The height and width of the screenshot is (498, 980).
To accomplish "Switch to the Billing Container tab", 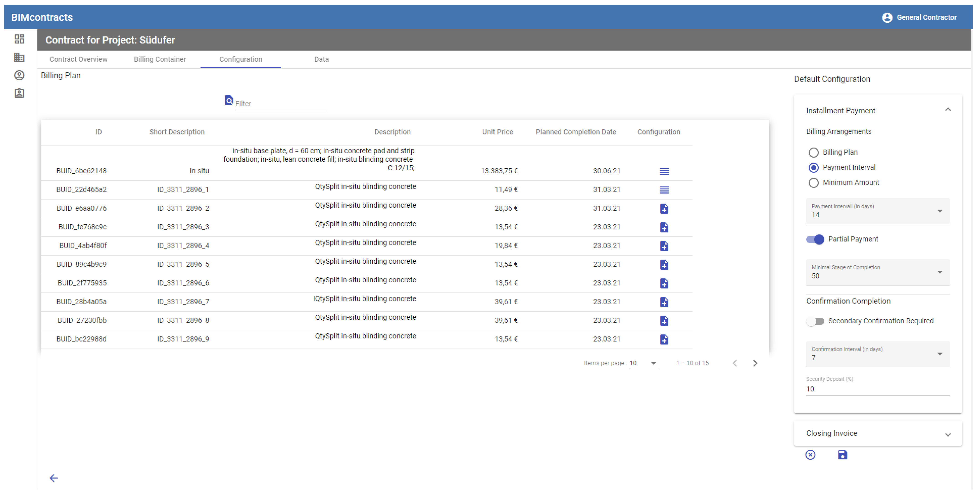I will tap(160, 59).
